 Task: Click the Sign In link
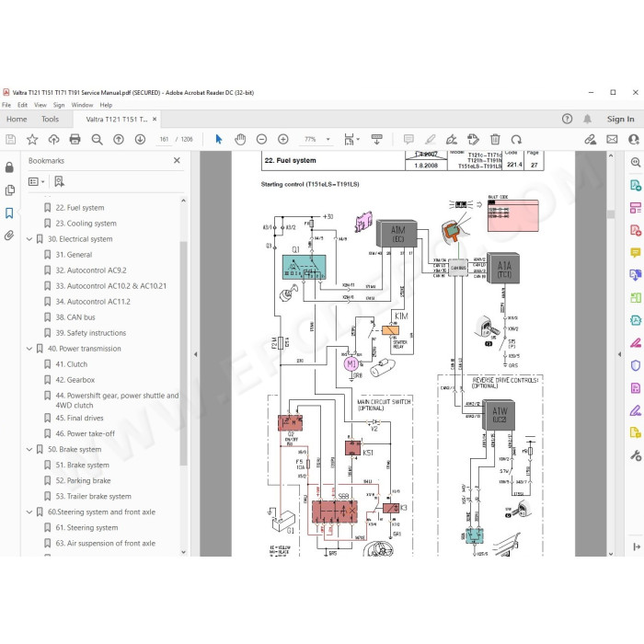coord(621,119)
